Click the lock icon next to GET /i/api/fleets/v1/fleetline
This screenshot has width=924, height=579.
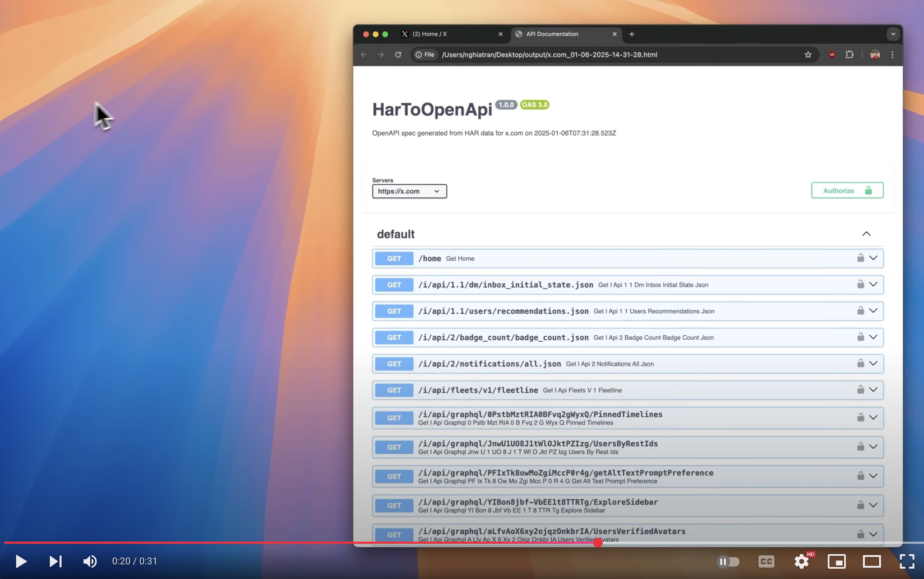click(860, 390)
